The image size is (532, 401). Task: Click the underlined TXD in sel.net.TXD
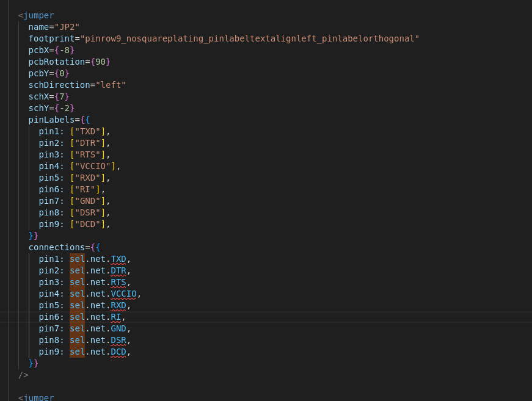[118, 259]
